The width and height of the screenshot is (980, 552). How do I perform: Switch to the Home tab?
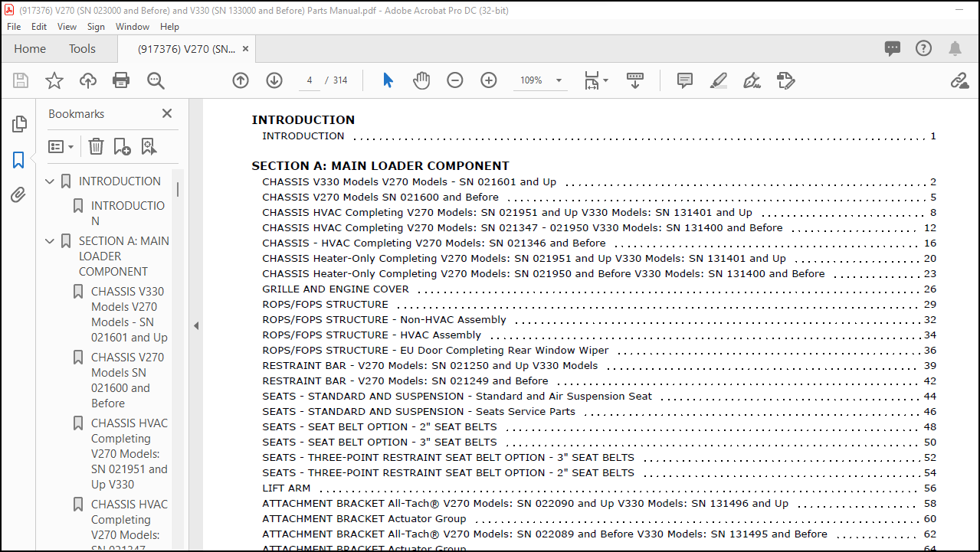pyautogui.click(x=30, y=49)
